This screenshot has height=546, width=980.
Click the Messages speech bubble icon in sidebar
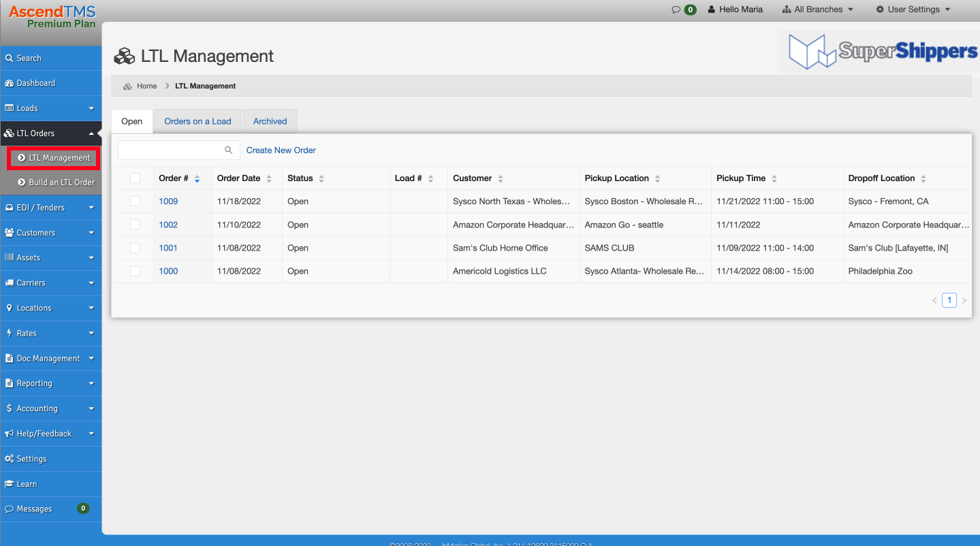coord(10,509)
